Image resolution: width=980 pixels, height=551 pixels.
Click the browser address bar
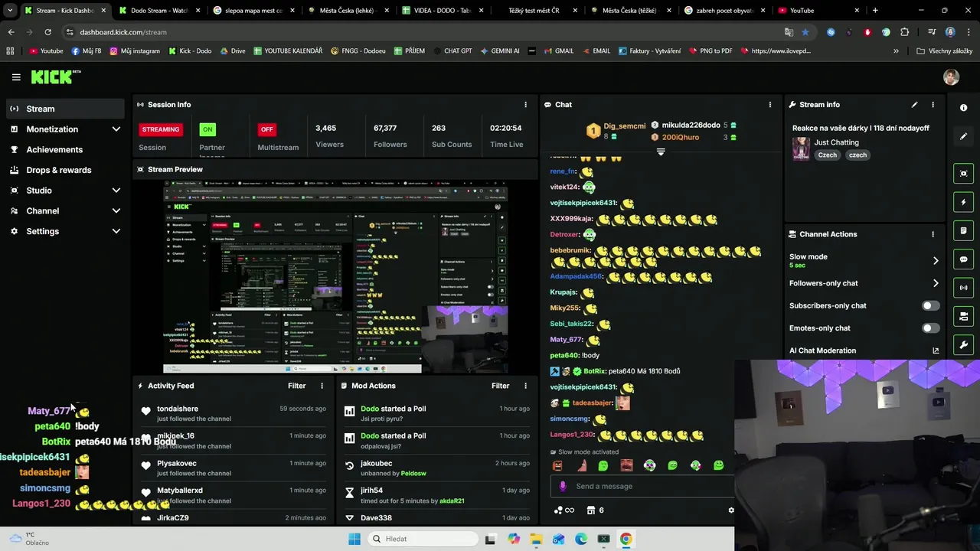coord(421,32)
